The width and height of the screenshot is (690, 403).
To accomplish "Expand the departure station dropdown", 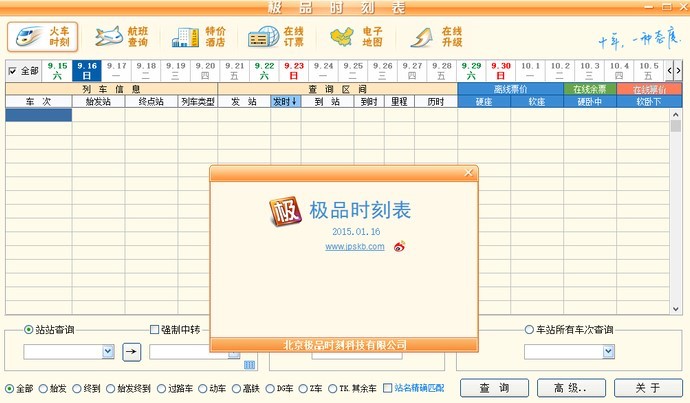I will [108, 351].
